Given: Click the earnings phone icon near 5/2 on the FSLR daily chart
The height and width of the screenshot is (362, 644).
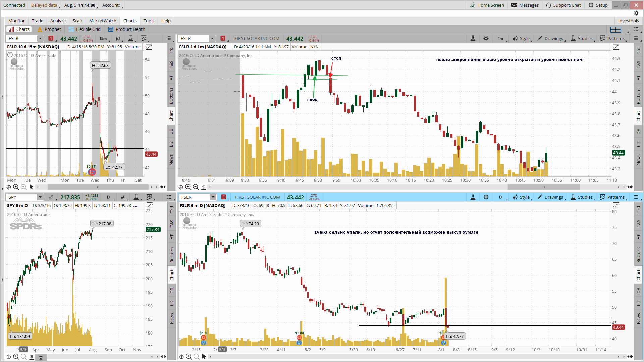Looking at the screenshot, I should 299,337.
